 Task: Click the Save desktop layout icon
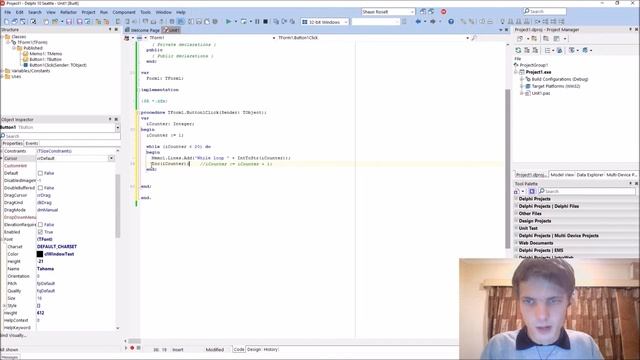tap(423, 12)
